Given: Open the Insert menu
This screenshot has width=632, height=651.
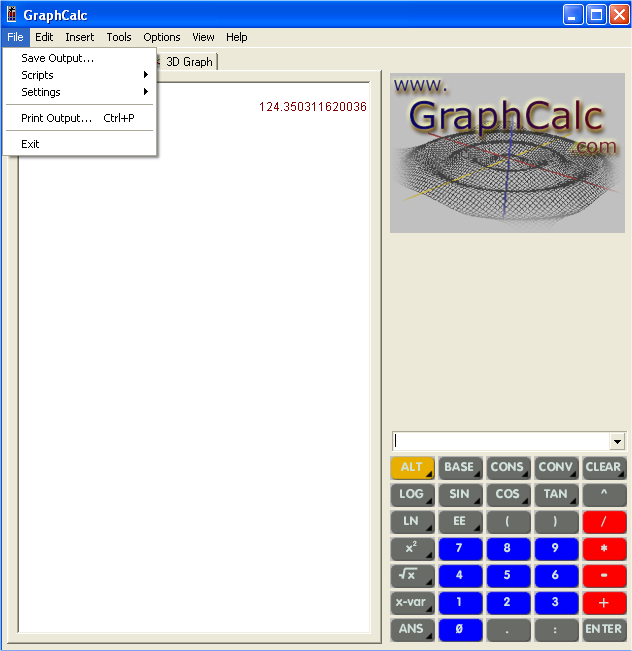Looking at the screenshot, I should click(79, 37).
